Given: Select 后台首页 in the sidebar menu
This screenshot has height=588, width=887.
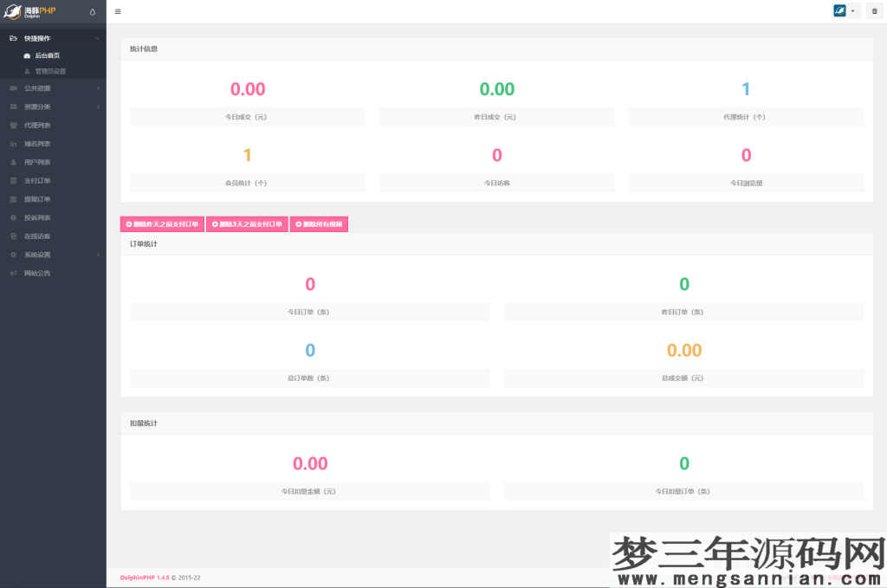Looking at the screenshot, I should [48, 55].
